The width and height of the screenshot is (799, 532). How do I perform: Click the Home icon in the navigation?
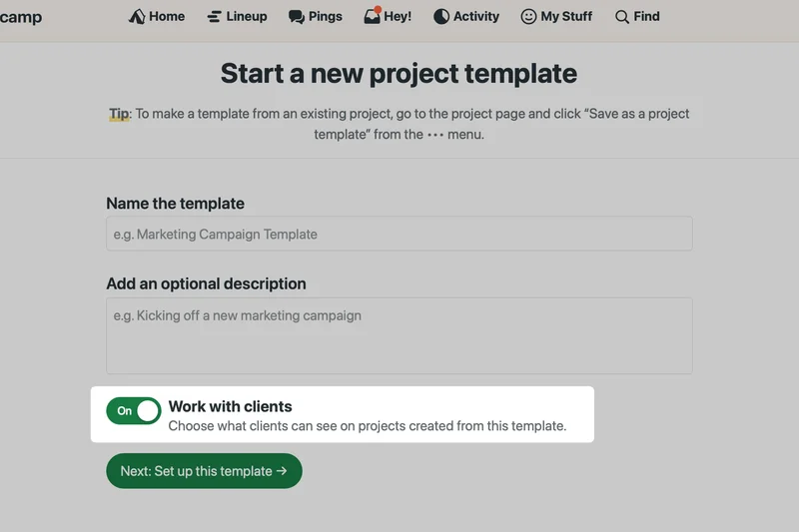(138, 17)
